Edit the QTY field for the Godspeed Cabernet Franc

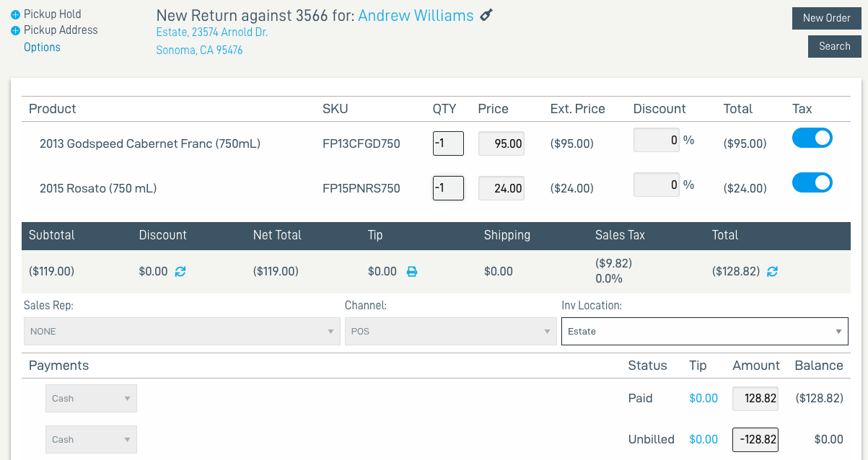[448, 143]
